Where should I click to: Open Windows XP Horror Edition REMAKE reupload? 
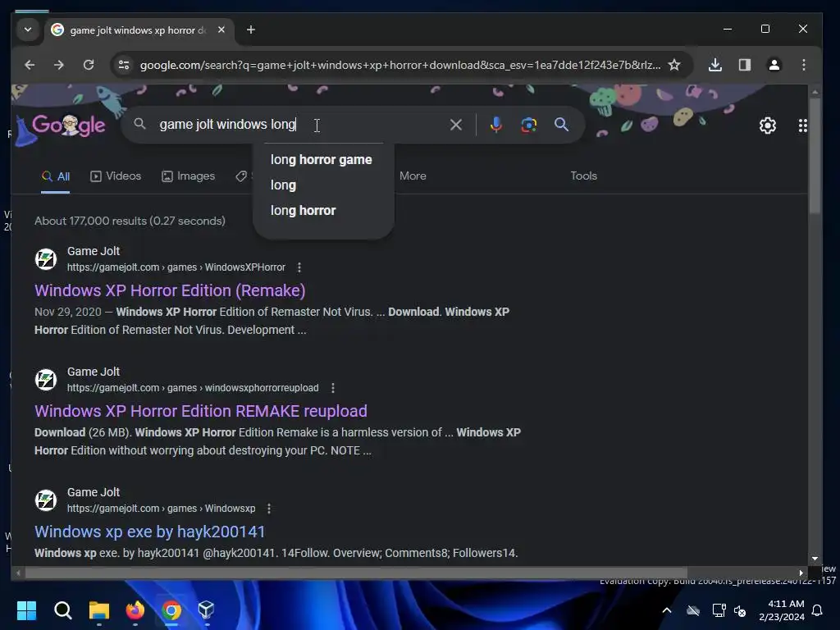pyautogui.click(x=201, y=411)
